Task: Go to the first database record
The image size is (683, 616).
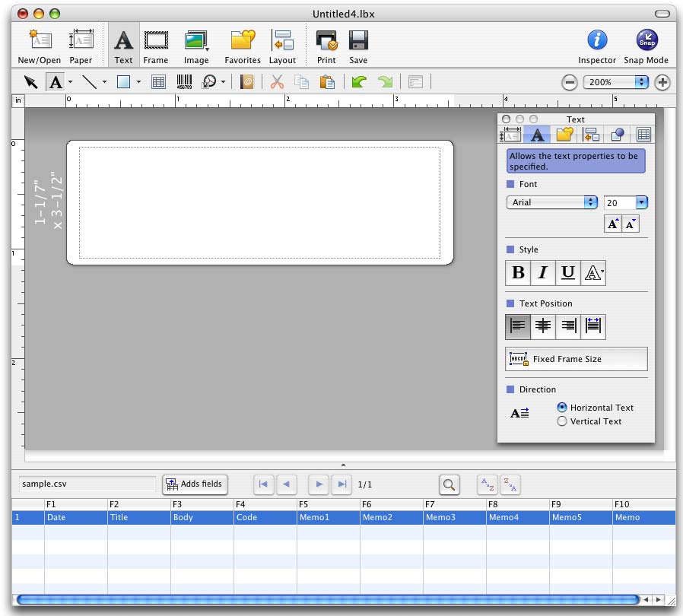Action: (x=263, y=484)
